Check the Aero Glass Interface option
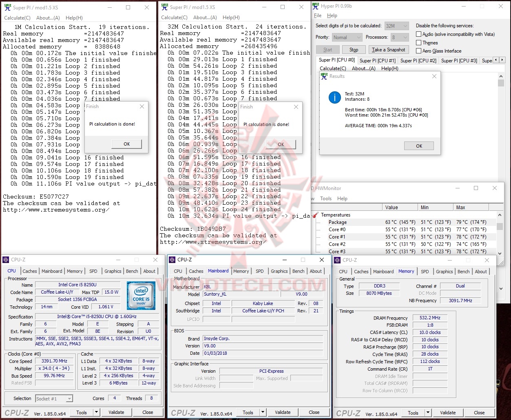This screenshot has width=511, height=420. [418, 51]
